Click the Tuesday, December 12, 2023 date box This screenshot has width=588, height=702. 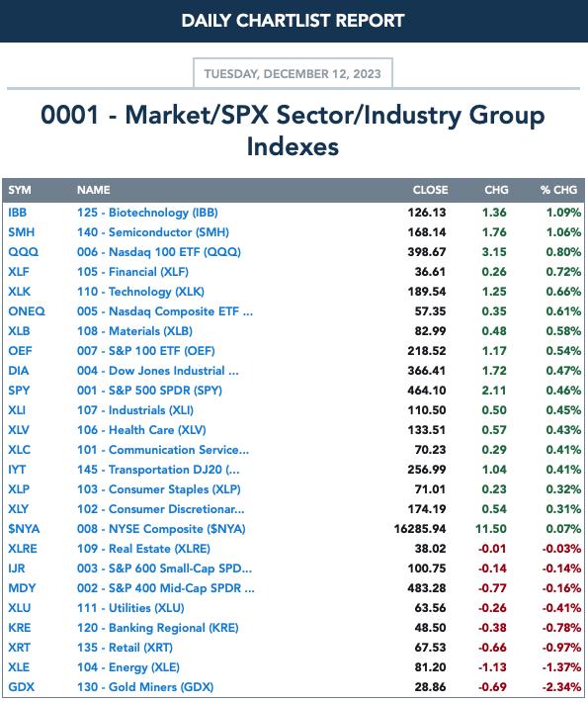[293, 73]
